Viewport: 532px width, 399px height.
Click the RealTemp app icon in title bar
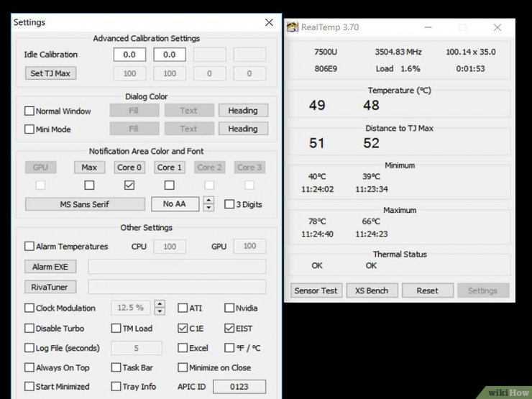292,27
